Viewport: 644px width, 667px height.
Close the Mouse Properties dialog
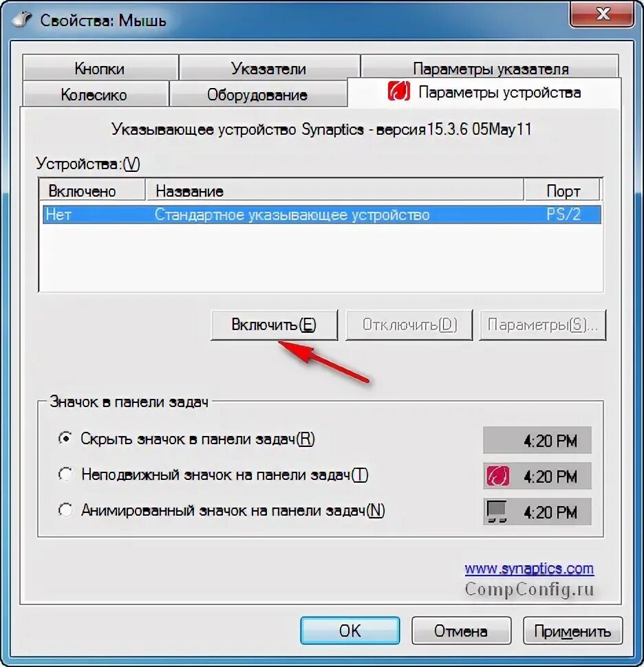point(602,14)
